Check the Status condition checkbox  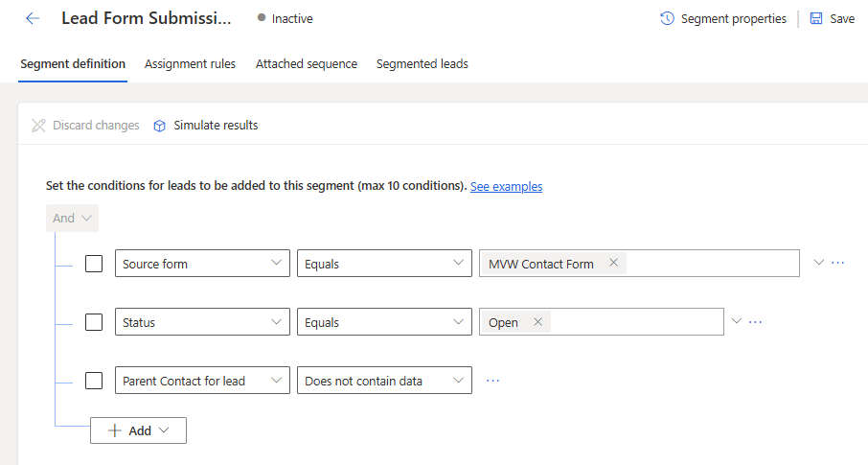click(94, 322)
